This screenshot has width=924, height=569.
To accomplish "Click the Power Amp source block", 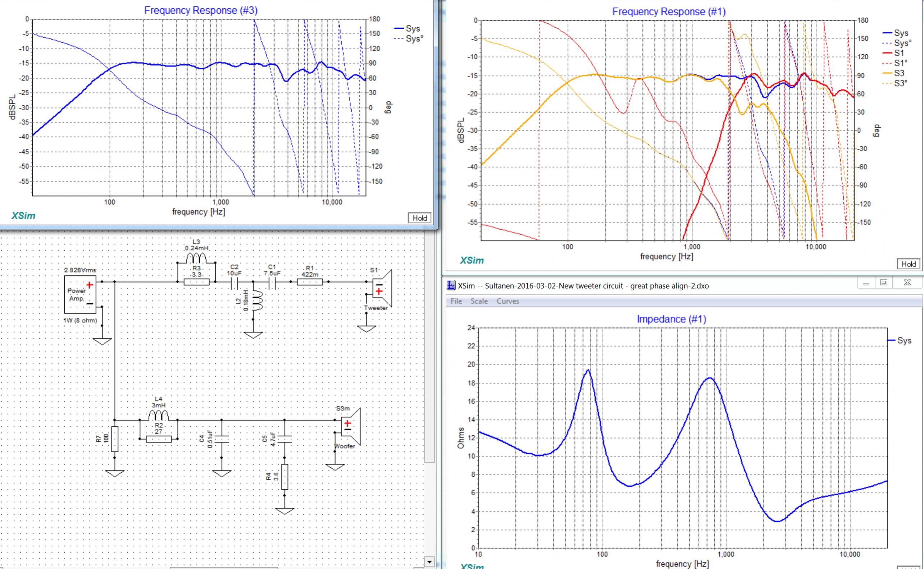I will pos(80,295).
